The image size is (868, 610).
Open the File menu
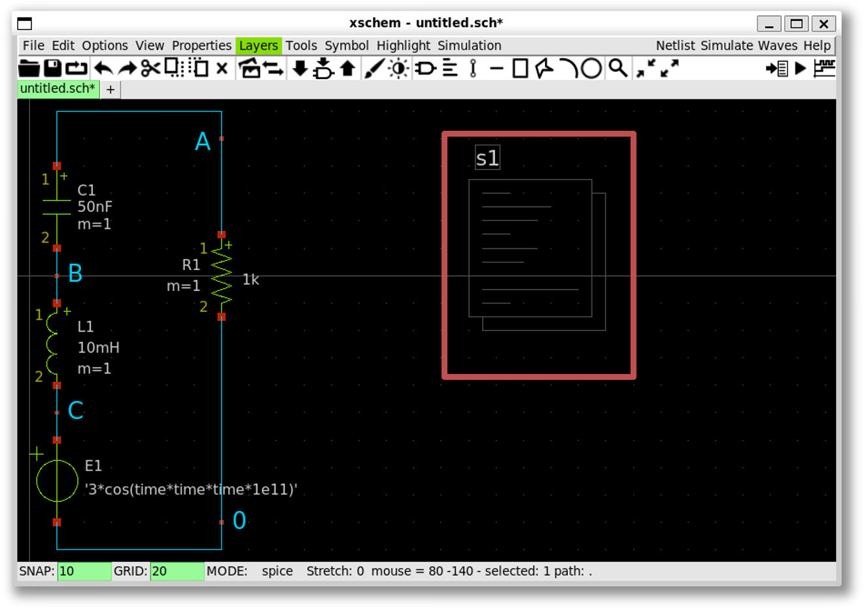33,46
